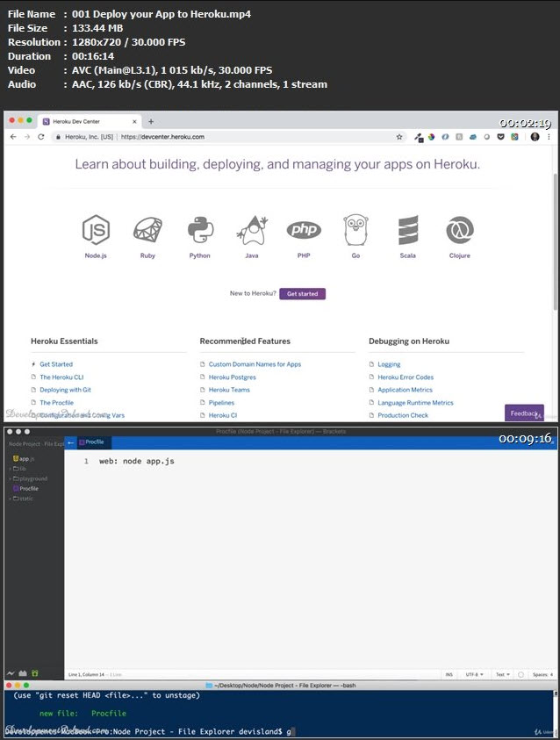
Task: Click the terminal line new file: Procfile
Action: pos(83,713)
